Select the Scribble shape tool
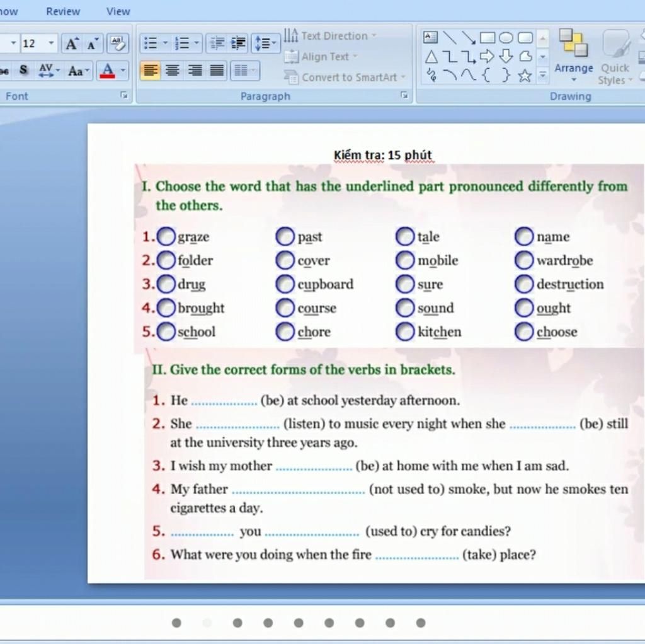This screenshot has width=645, height=644. 431,76
